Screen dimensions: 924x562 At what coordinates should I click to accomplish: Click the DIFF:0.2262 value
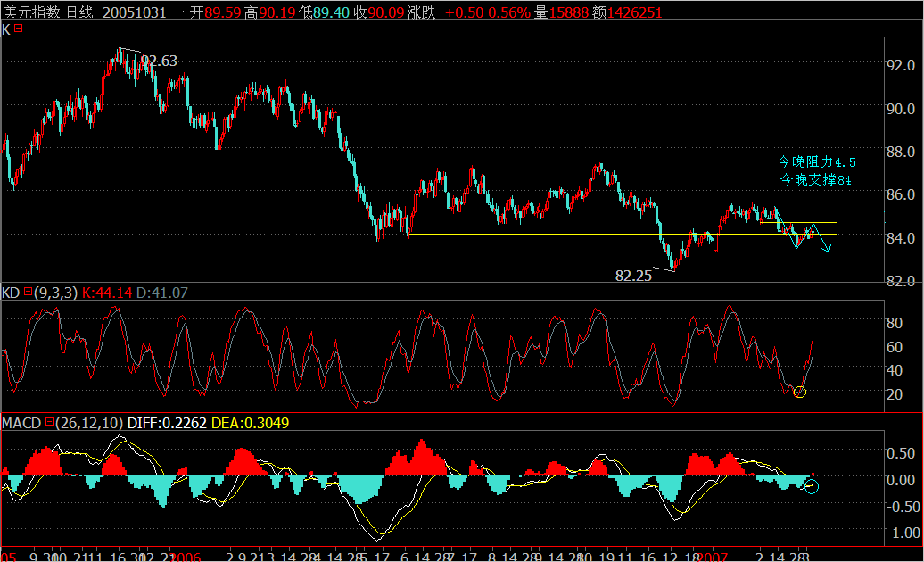pyautogui.click(x=167, y=422)
